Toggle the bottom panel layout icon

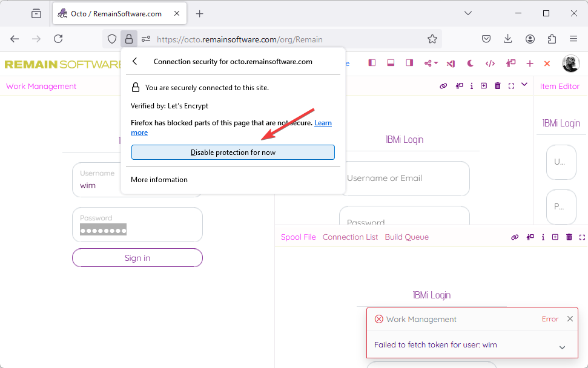click(x=391, y=63)
